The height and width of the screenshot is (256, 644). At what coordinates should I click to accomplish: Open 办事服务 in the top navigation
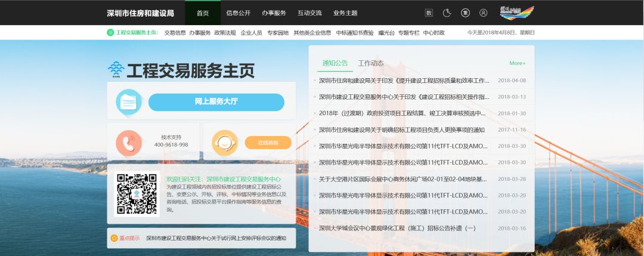[x=274, y=13]
